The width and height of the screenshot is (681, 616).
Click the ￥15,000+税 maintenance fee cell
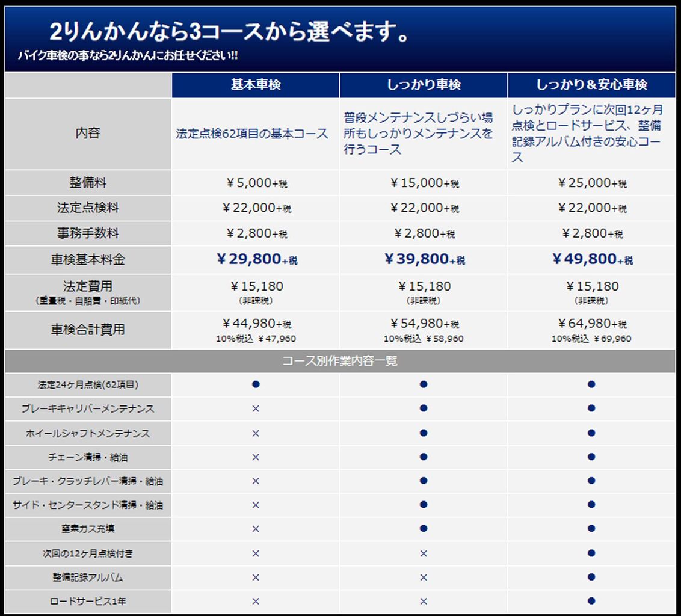click(424, 183)
